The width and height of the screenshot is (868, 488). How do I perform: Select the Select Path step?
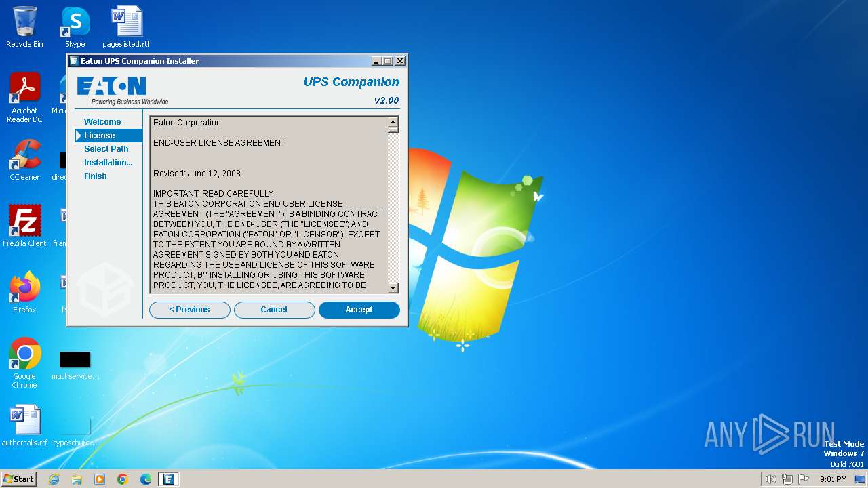(x=106, y=149)
